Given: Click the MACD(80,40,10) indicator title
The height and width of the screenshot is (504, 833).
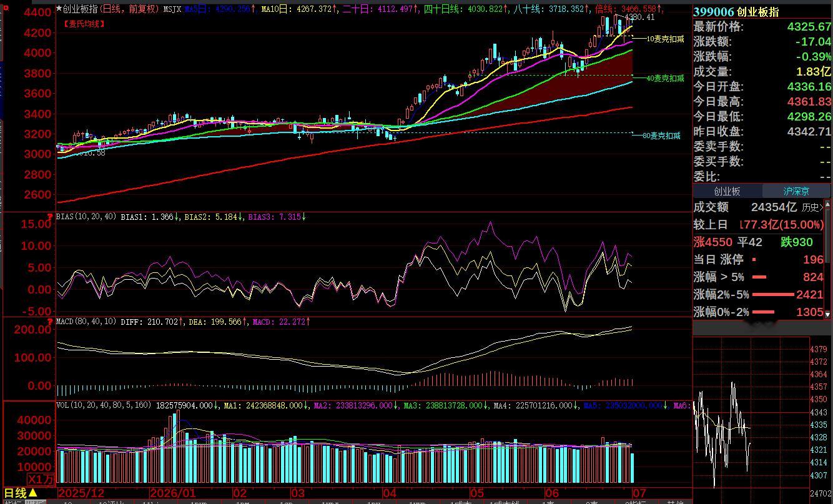Looking at the screenshot, I should click(86, 322).
